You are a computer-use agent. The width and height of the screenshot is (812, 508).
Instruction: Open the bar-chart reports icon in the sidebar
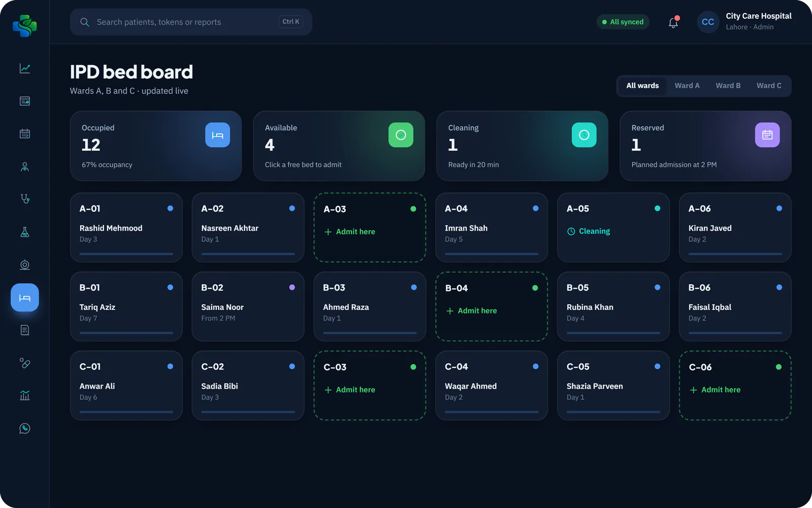click(25, 396)
